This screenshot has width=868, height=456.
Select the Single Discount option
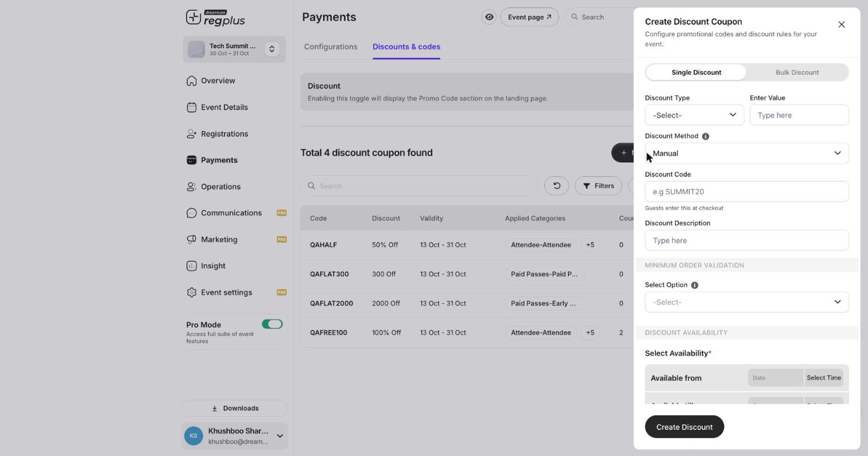click(x=696, y=72)
